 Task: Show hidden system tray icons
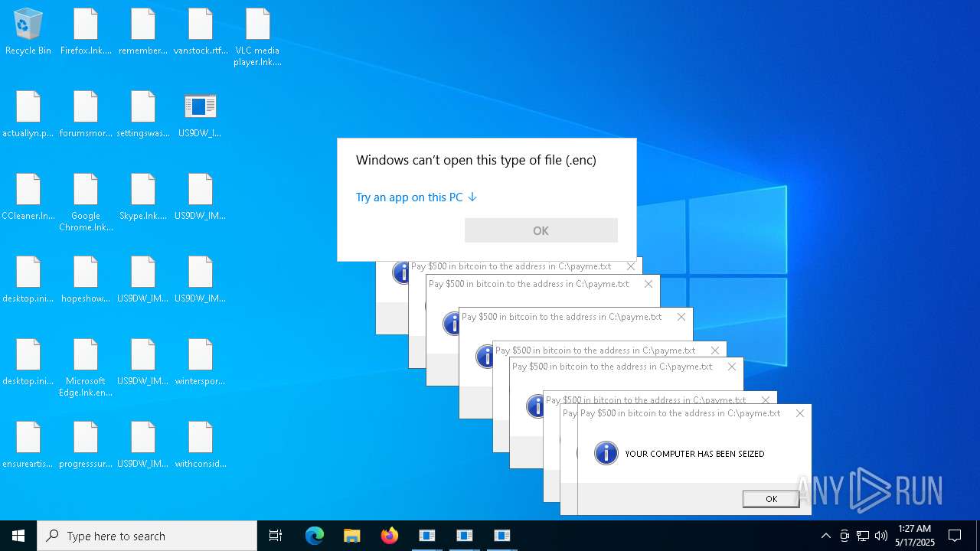pyautogui.click(x=825, y=536)
